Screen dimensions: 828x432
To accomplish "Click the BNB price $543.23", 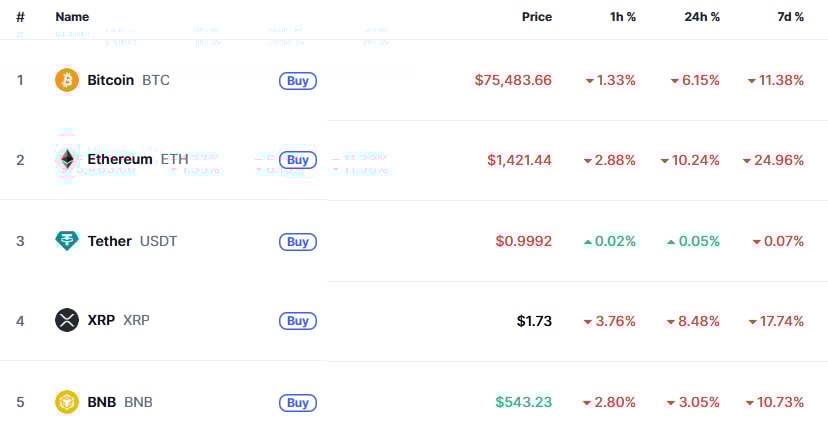I will click(x=523, y=402).
